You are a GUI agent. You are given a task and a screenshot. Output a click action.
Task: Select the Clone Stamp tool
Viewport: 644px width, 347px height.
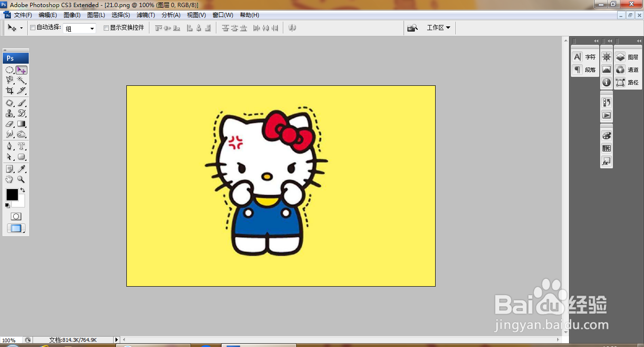pos(9,113)
